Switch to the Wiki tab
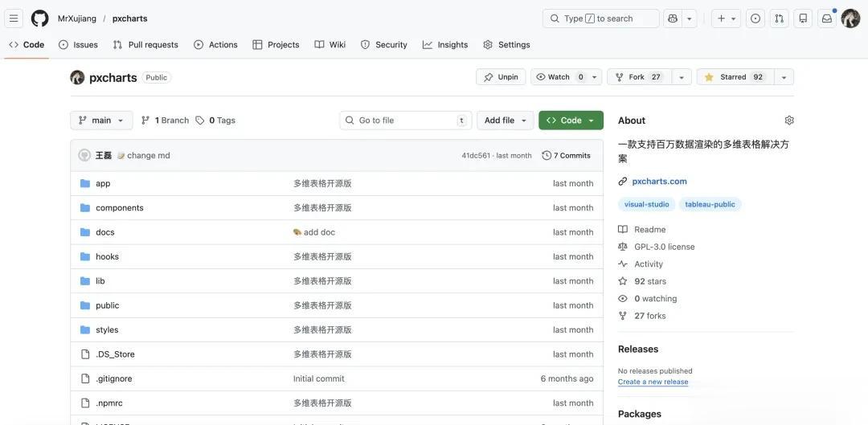 330,45
